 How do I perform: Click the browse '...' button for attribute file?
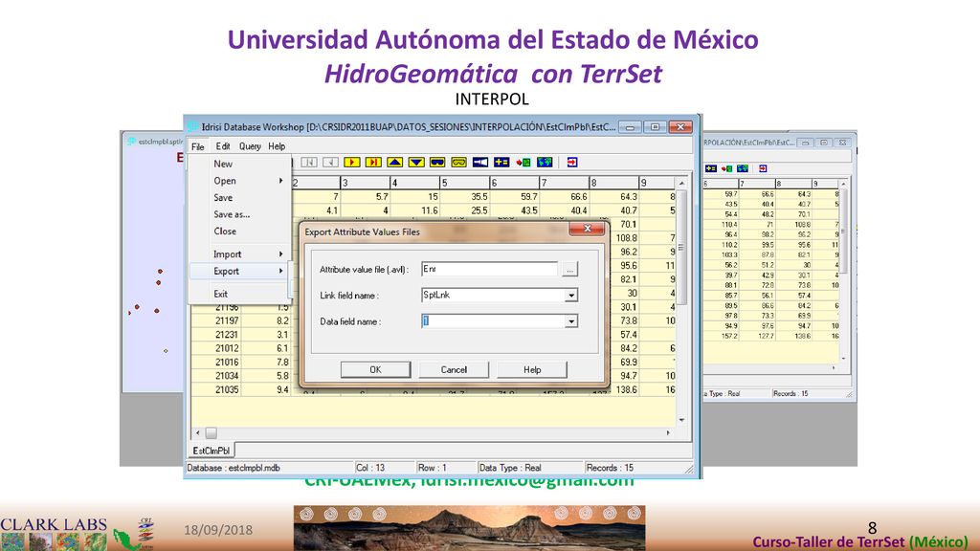click(569, 270)
